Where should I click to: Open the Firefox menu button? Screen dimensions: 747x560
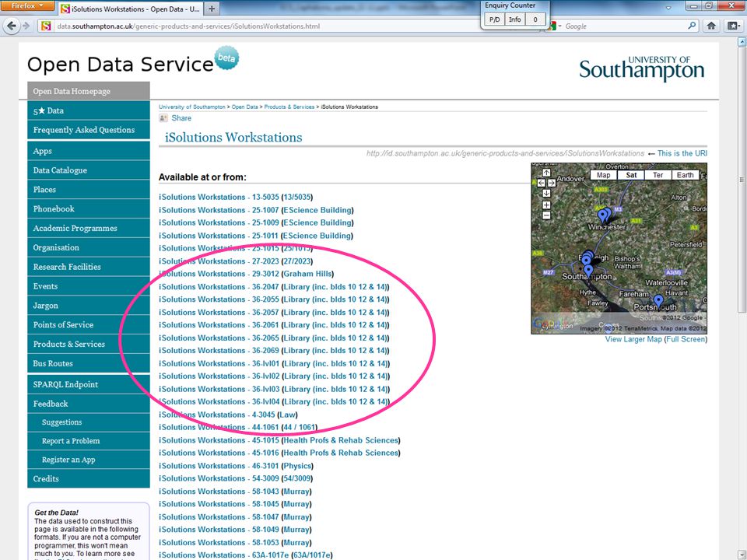pos(27,5)
